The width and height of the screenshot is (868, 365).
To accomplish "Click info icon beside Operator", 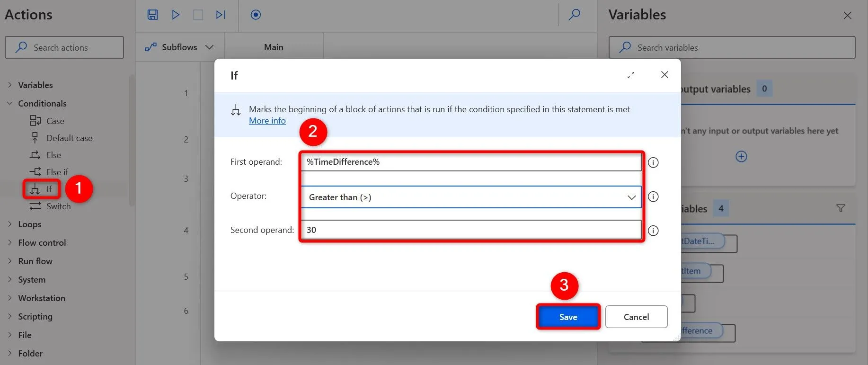I will pos(653,196).
